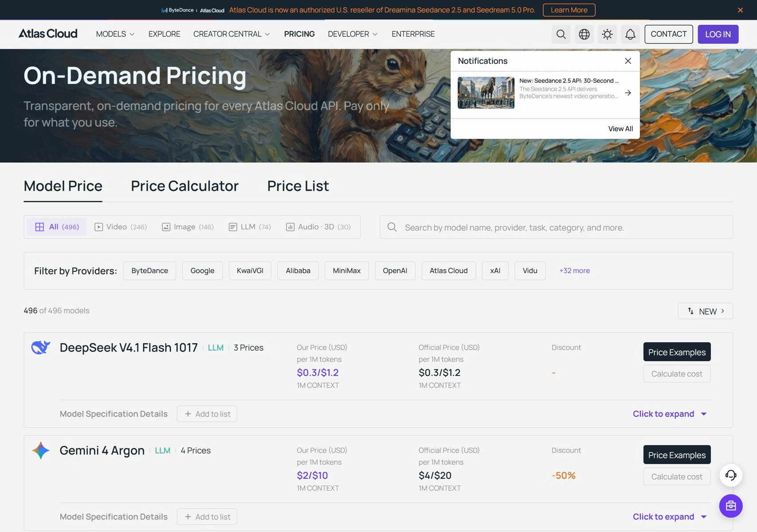Switch to the Price Calculator tab

(184, 186)
